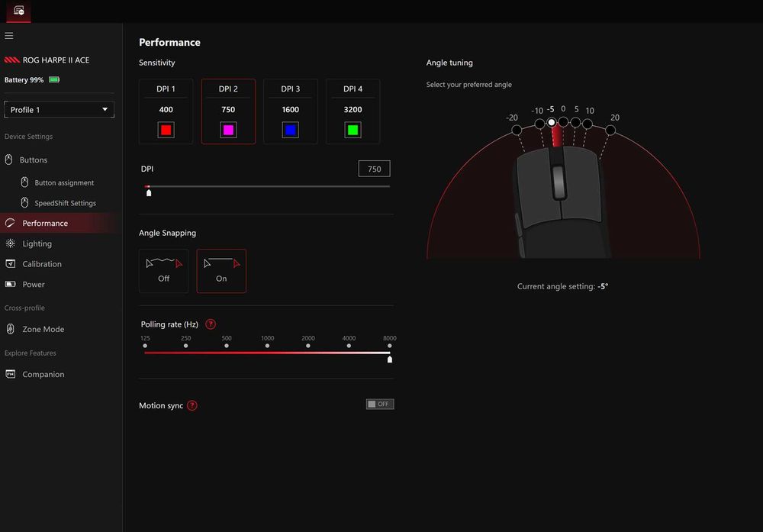Select the Performance sidebar item
The width and height of the screenshot is (763, 532).
[59, 223]
